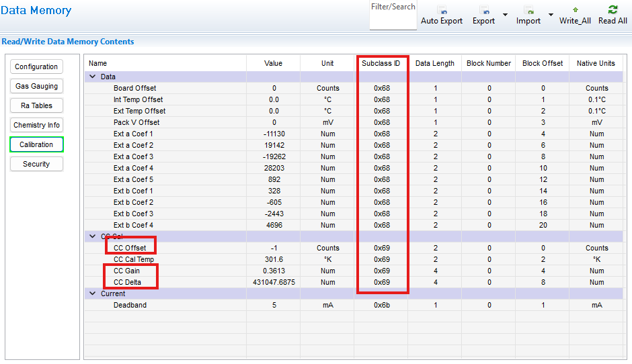Select the Ext b Coef 4 row name

[133, 225]
